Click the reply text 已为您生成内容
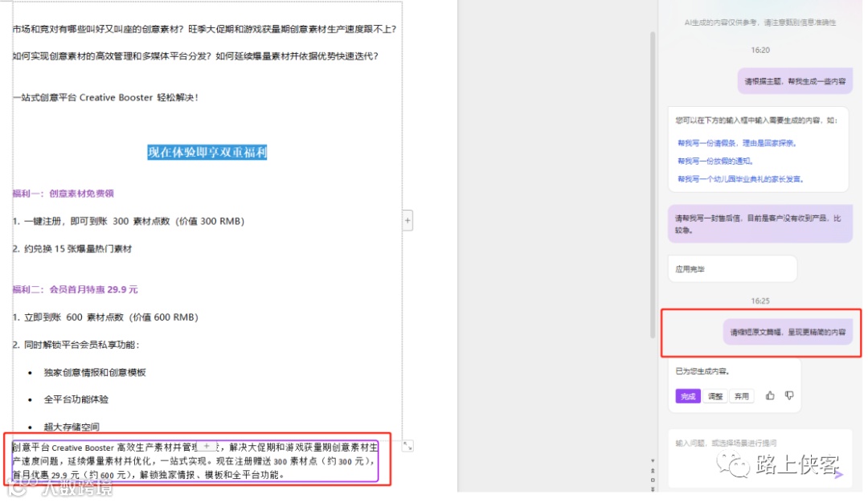Viewport: 868px width, 503px height. tap(702, 370)
